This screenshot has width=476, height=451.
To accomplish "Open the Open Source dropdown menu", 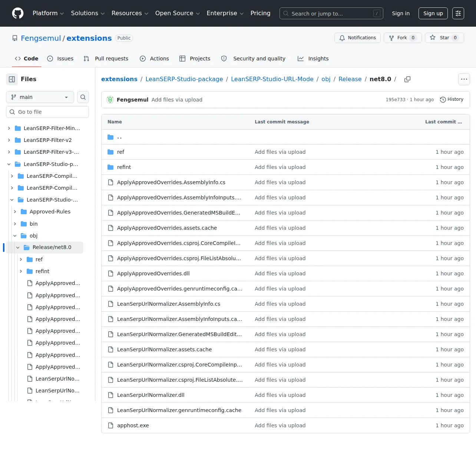I will pos(178,13).
